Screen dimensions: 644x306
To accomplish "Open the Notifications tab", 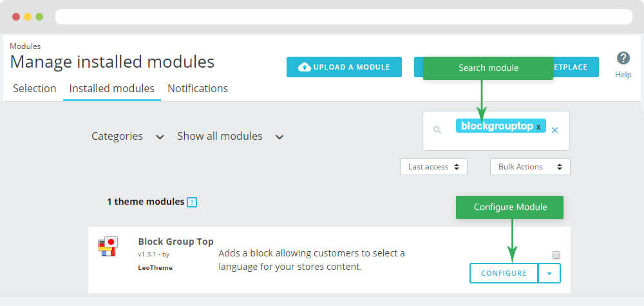I will [x=198, y=88].
